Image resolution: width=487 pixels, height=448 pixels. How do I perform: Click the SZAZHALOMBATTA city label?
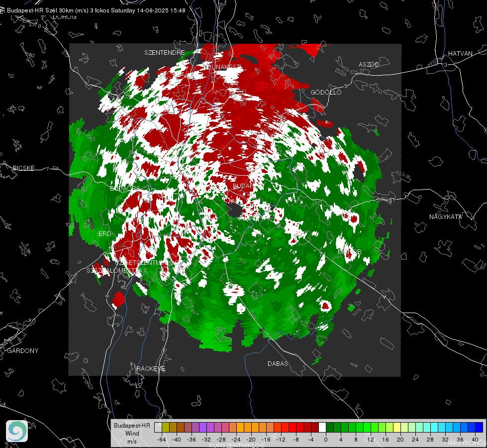point(114,271)
